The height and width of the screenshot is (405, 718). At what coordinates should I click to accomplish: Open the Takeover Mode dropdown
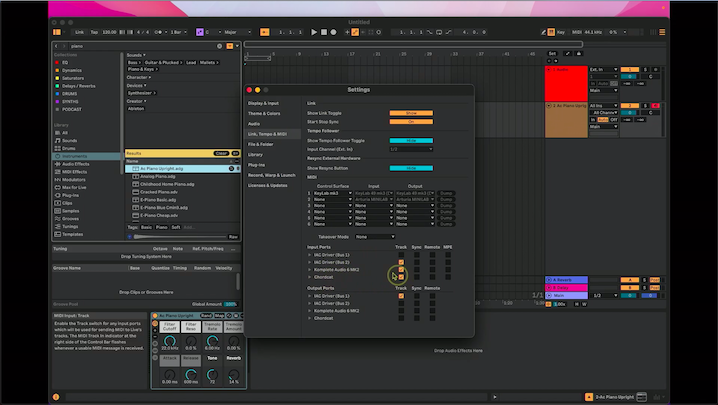[x=375, y=237]
